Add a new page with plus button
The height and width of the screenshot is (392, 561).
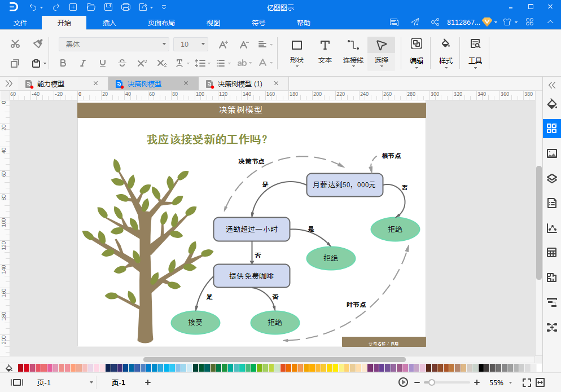[x=148, y=382]
